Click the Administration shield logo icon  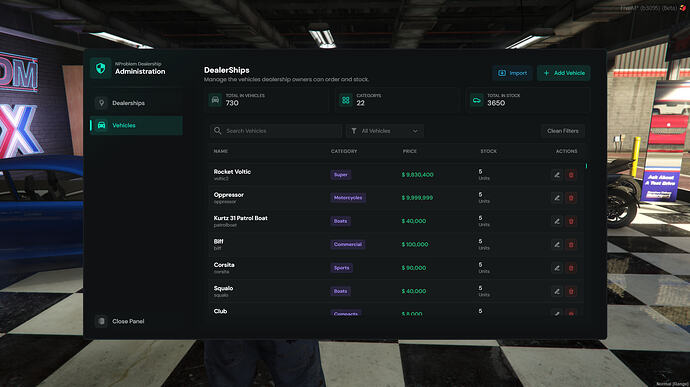[x=101, y=68]
